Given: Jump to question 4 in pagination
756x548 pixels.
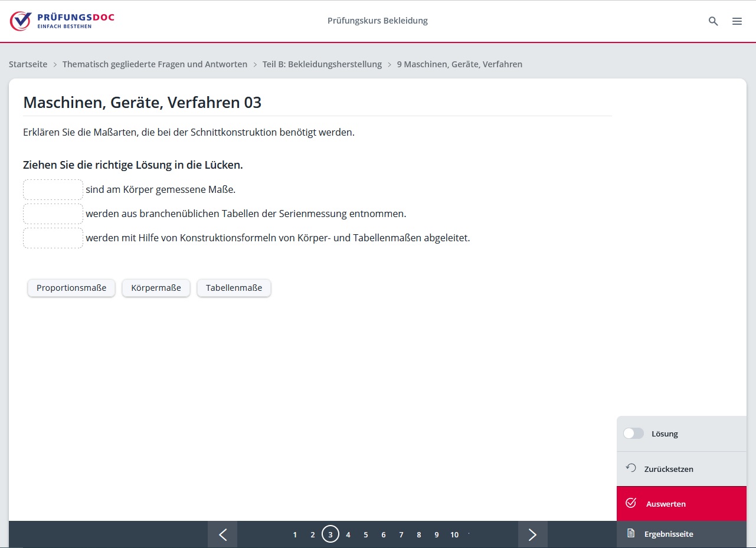Looking at the screenshot, I should tap(348, 535).
